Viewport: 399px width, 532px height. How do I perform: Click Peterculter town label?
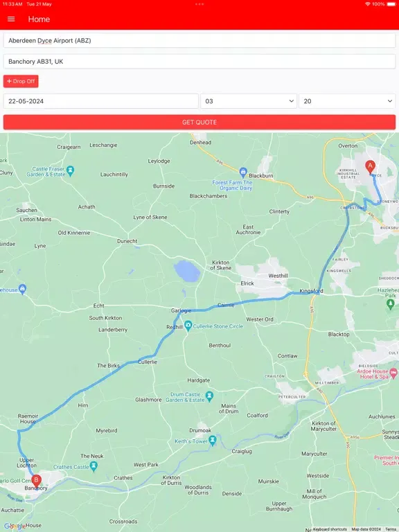pyautogui.click(x=292, y=397)
